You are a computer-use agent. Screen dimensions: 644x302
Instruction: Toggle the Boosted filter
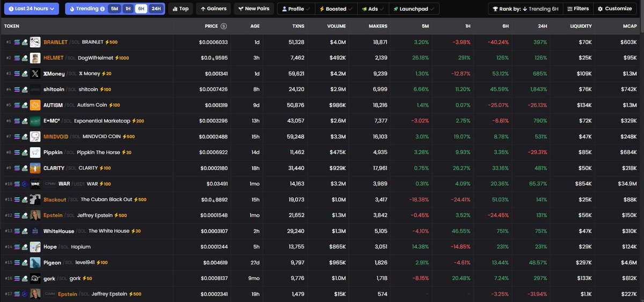336,9
